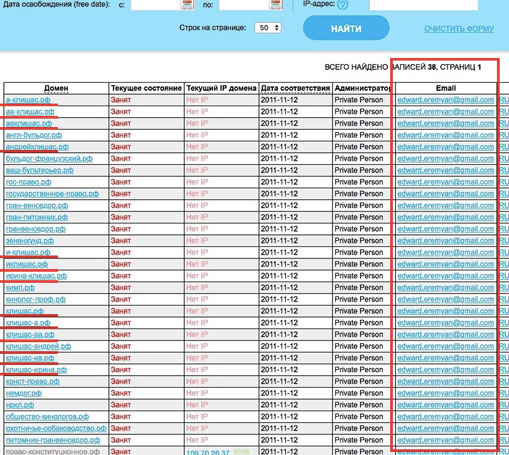Open the domain link государственное-право.рф
The width and height of the screenshot is (509, 455).
pos(52,194)
